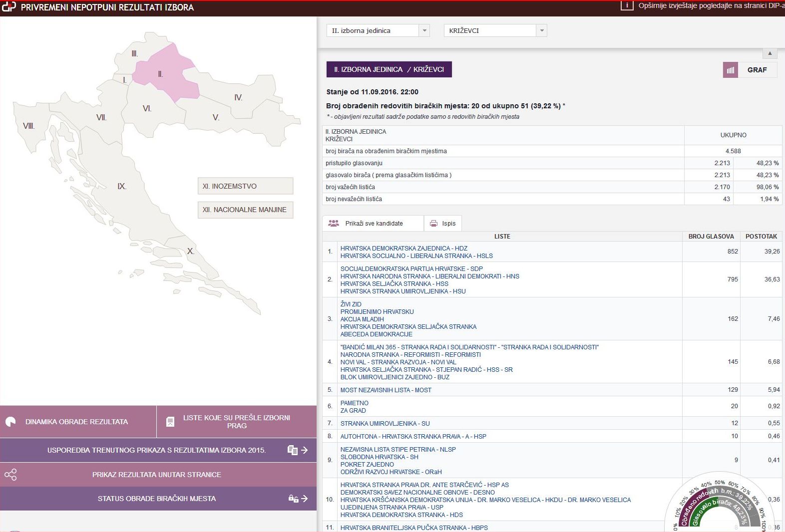Open comparison with 2015 election results
The height and width of the screenshot is (532, 785).
157,450
